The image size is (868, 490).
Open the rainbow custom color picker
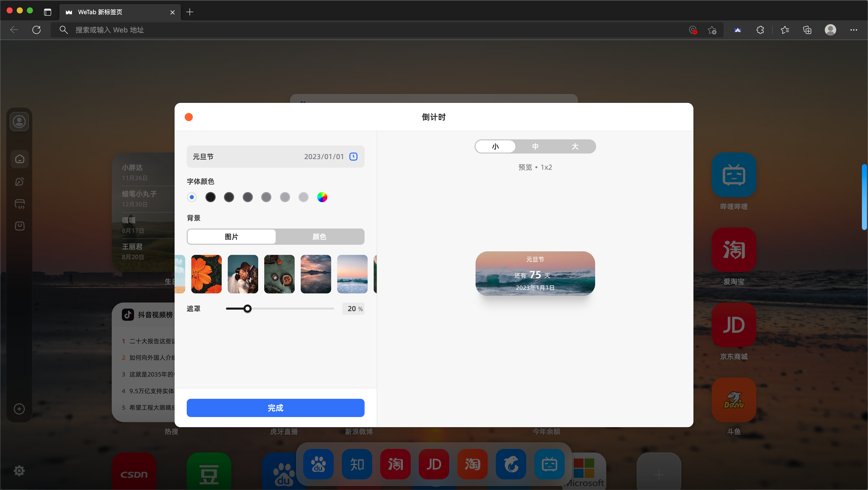(322, 197)
